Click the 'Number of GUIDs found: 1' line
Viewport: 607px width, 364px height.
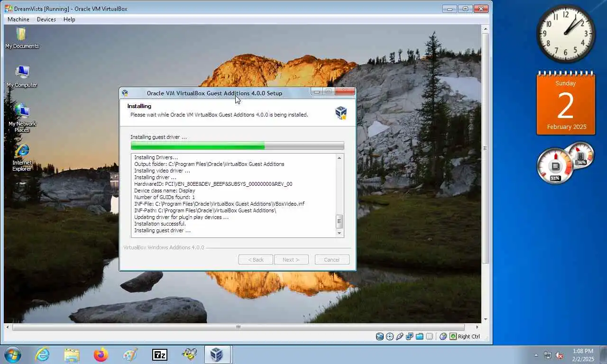click(x=165, y=197)
